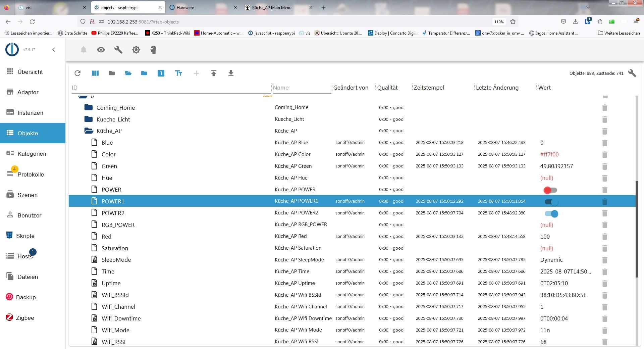Viewport: 644px width, 349px height.
Task: Go to Adapter page
Action: click(x=33, y=92)
